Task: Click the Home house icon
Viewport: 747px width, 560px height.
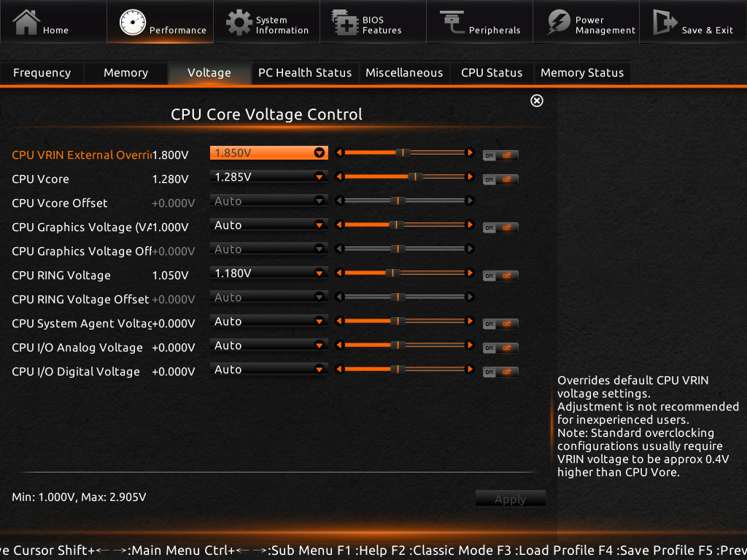Action: (26, 22)
